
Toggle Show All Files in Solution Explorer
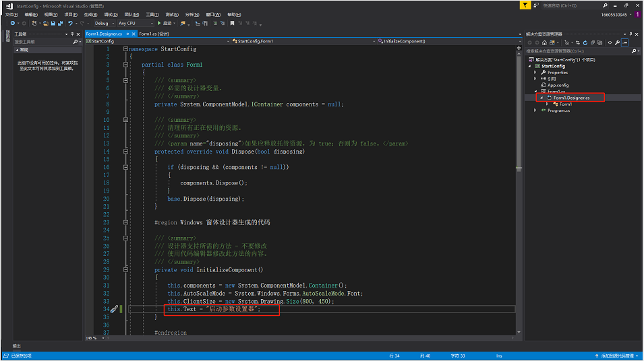(x=599, y=42)
